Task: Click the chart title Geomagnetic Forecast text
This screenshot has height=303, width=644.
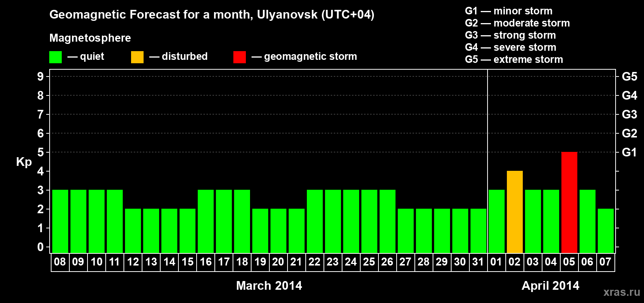Action: pyautogui.click(x=212, y=14)
